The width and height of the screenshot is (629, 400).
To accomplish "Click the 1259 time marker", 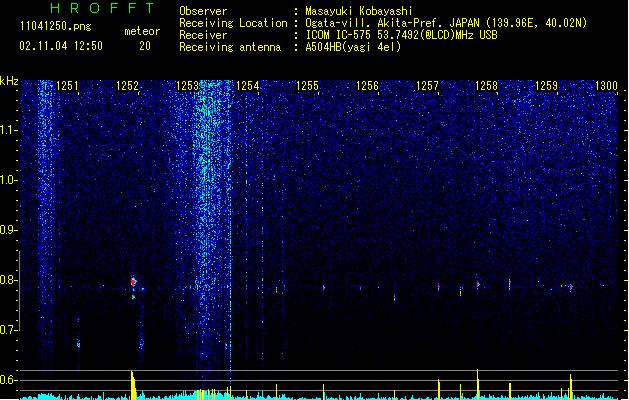I will pos(546,85).
